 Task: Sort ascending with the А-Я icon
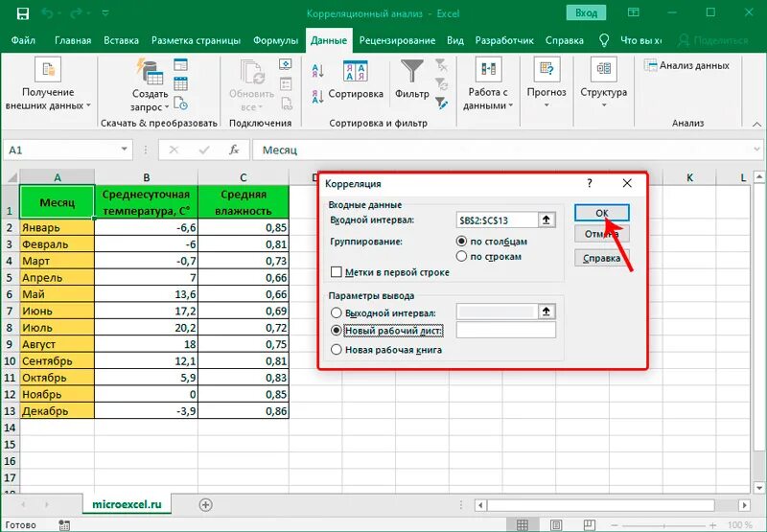[317, 71]
